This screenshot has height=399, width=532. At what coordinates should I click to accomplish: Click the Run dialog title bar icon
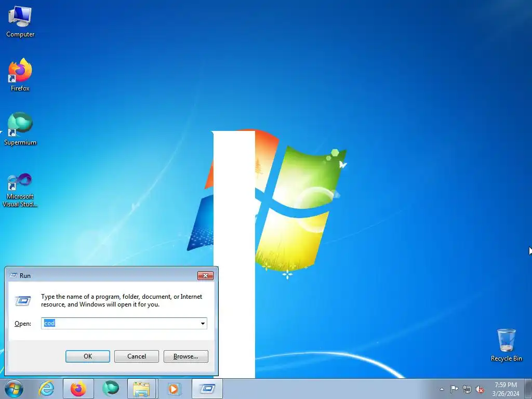[14, 275]
